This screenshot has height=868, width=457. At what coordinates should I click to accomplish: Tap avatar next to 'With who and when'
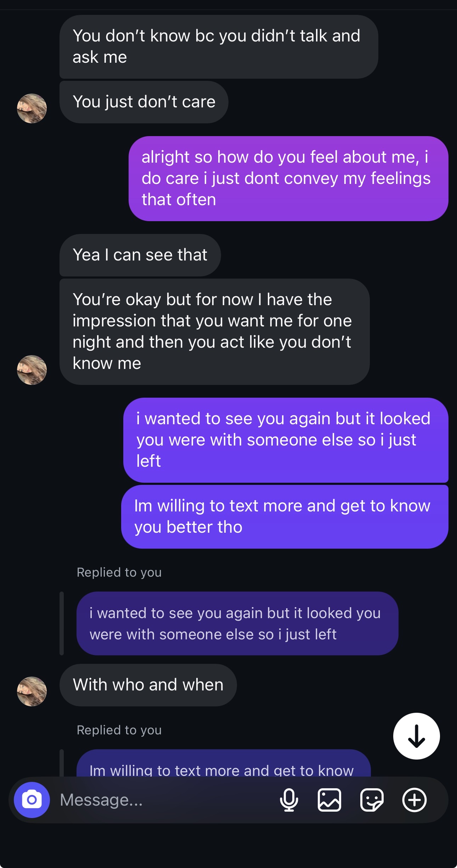click(32, 691)
